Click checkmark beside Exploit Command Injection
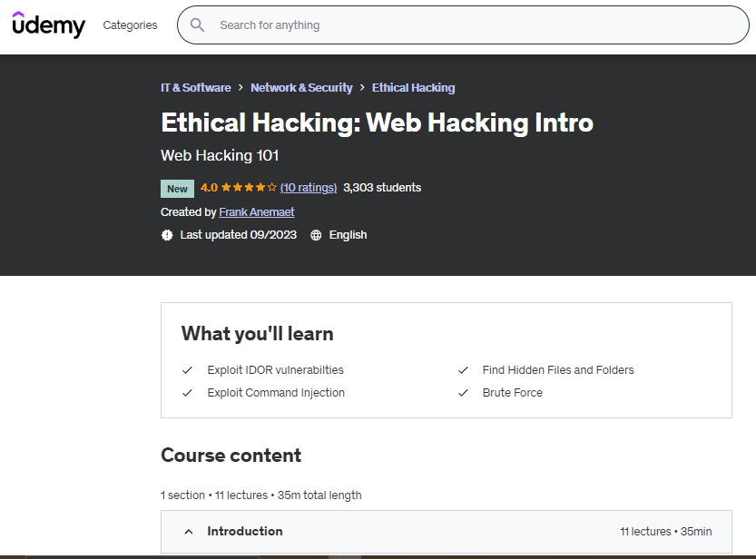The image size is (756, 559). (x=187, y=393)
